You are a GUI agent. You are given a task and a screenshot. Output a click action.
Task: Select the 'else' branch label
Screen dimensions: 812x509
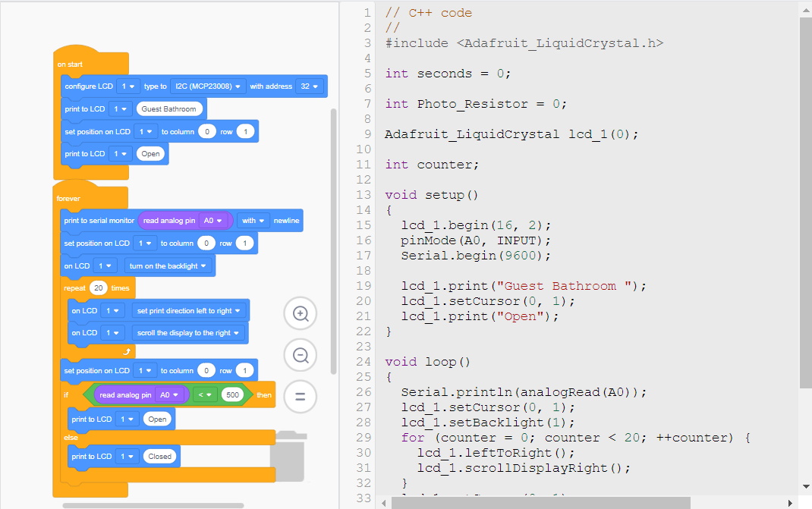(71, 438)
